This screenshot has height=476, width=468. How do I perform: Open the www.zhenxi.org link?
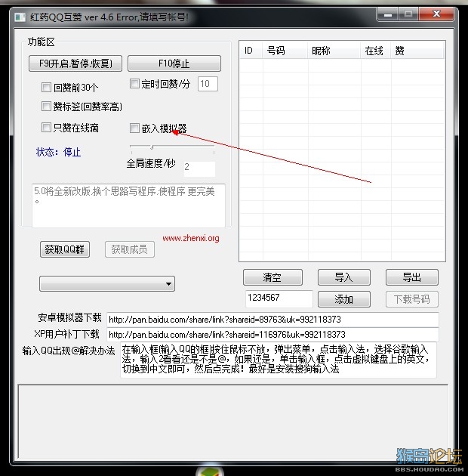pyautogui.click(x=191, y=238)
